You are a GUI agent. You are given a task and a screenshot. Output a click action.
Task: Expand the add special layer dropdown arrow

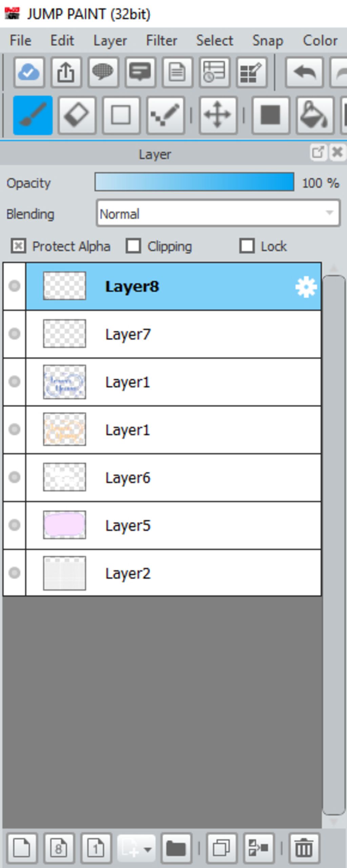coord(148,848)
